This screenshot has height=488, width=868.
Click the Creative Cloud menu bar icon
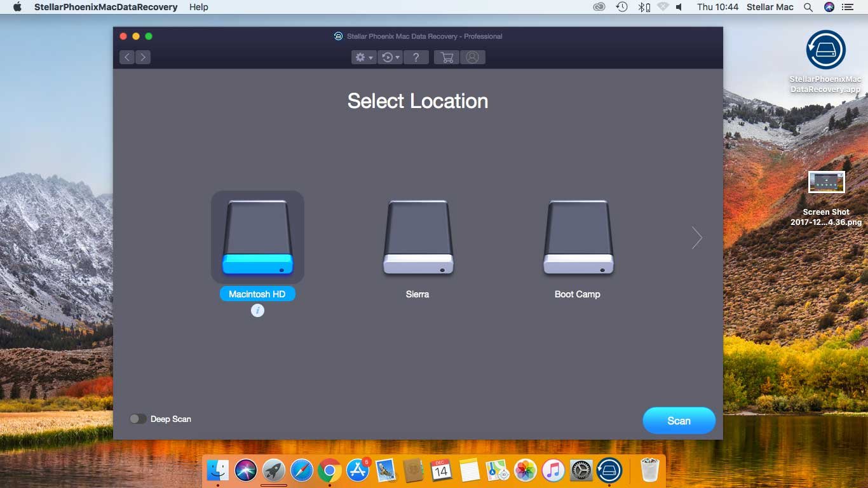tap(599, 7)
